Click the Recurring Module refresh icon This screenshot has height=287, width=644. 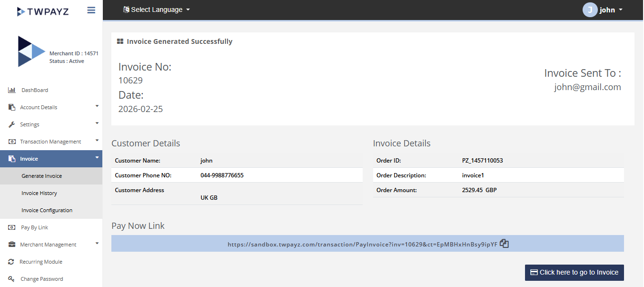coord(11,262)
